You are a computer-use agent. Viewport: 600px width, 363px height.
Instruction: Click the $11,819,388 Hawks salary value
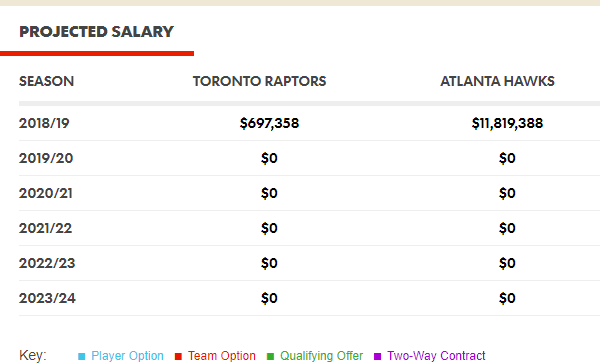(x=507, y=123)
